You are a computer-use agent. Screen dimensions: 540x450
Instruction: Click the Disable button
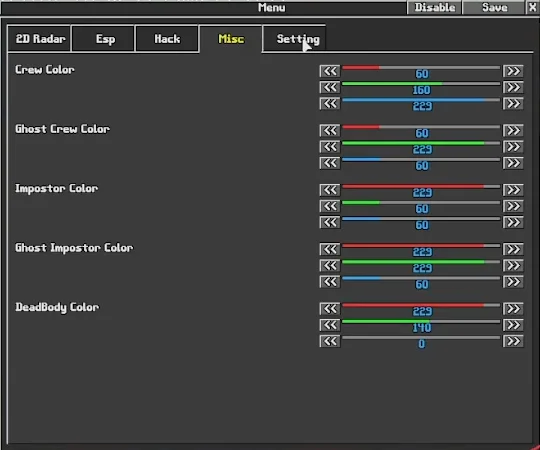(x=434, y=7)
